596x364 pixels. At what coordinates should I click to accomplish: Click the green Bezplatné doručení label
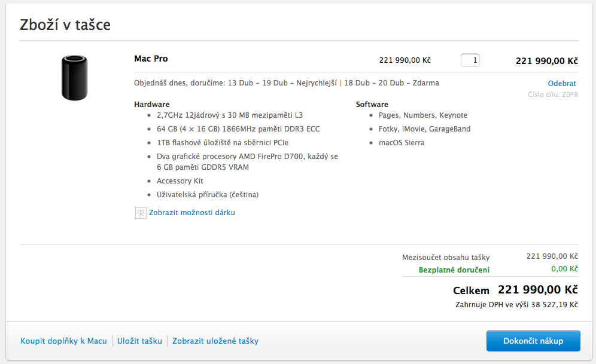pyautogui.click(x=454, y=270)
